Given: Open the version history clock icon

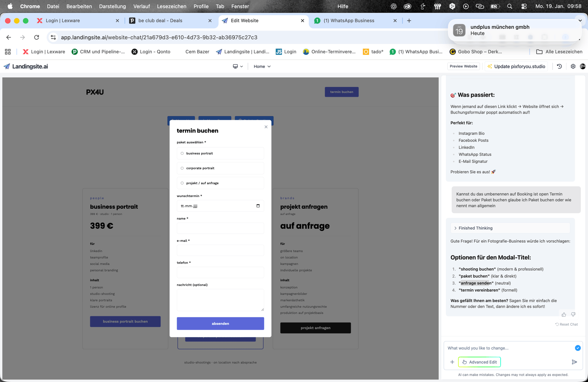Looking at the screenshot, I should (559, 66).
